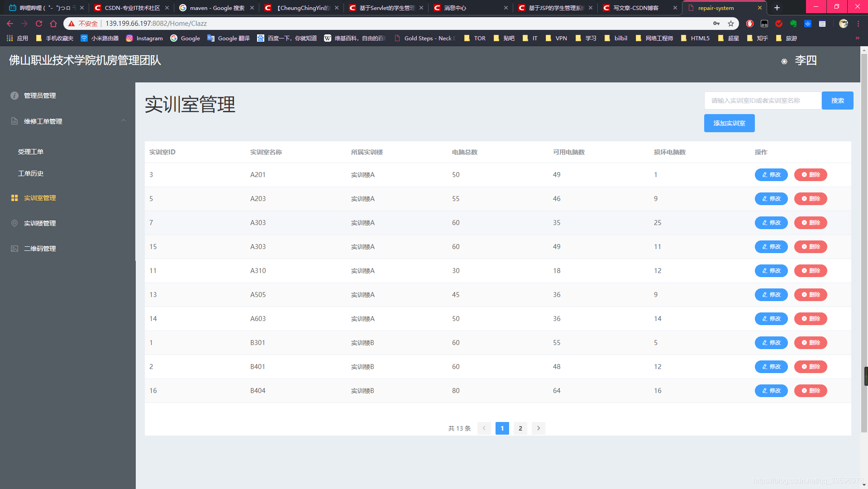Open the 网络工程师 bookmark folder
868x489 pixels.
point(654,38)
